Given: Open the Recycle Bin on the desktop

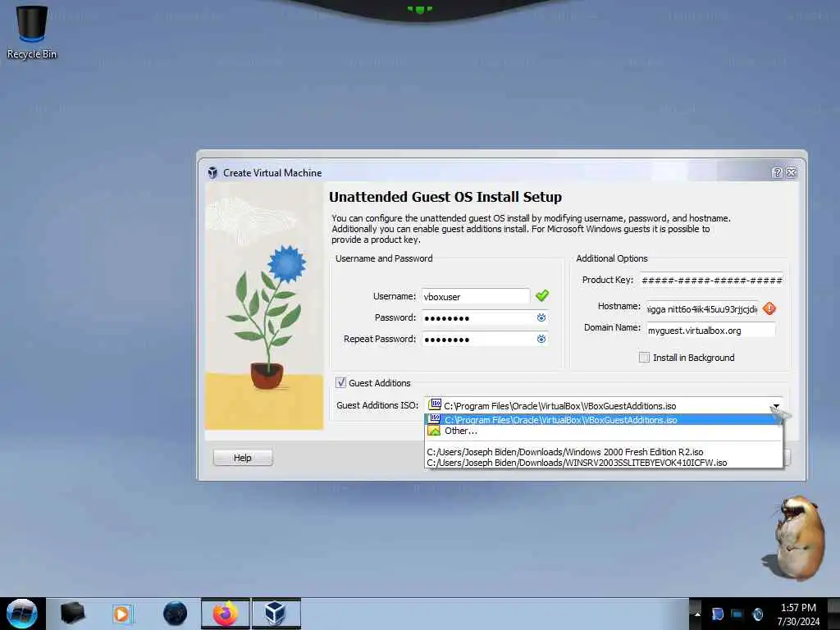Looking at the screenshot, I should tap(32, 32).
